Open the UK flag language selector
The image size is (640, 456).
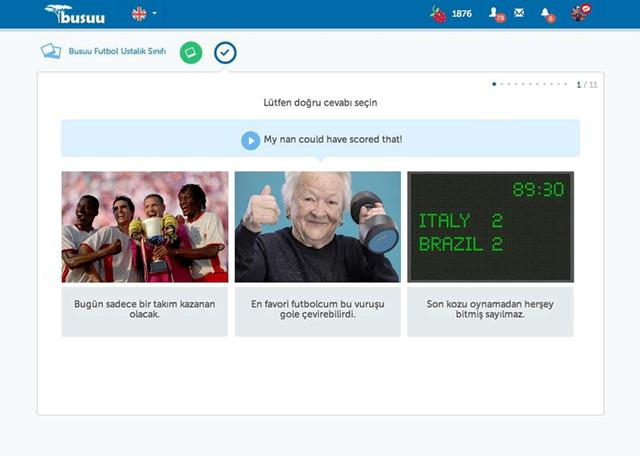tap(139, 14)
